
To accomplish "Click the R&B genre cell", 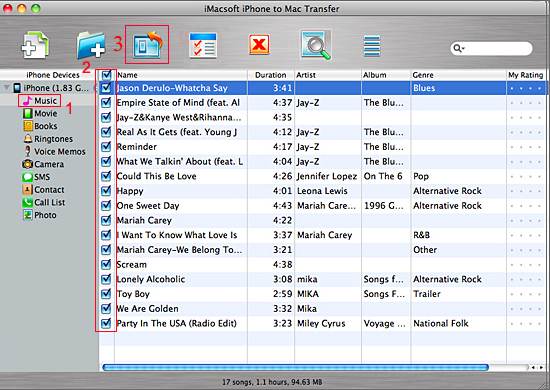I will pyautogui.click(x=422, y=235).
